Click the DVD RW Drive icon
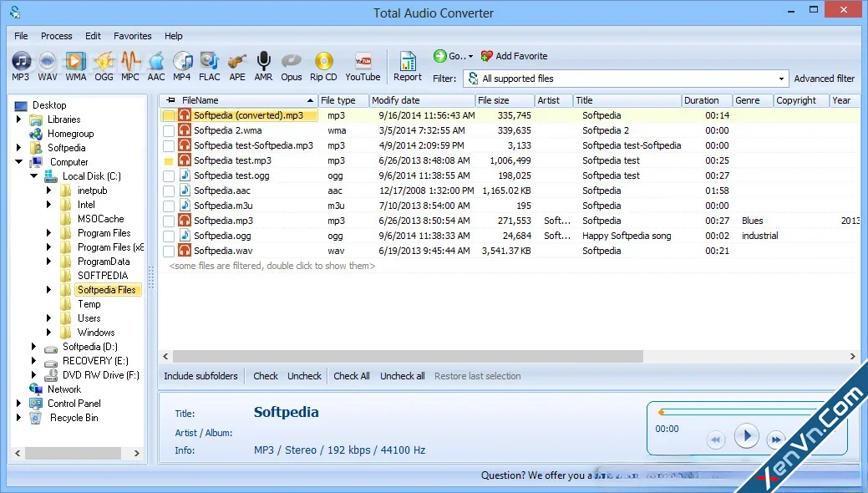This screenshot has height=493, width=868. [x=51, y=375]
